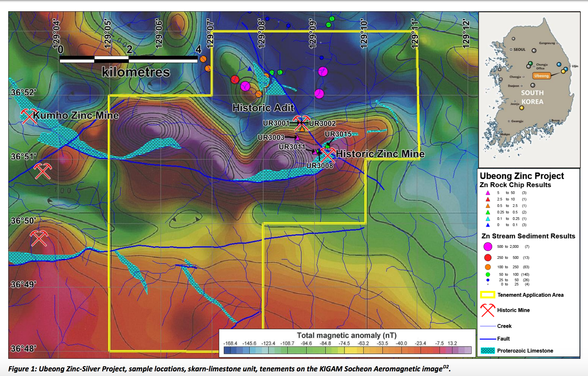Select the UR3003 sample label
This screenshot has height=376, width=588.
point(271,137)
